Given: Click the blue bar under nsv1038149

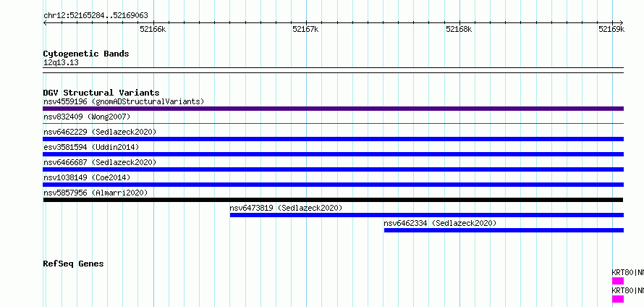Looking at the screenshot, I should tap(333, 185).
